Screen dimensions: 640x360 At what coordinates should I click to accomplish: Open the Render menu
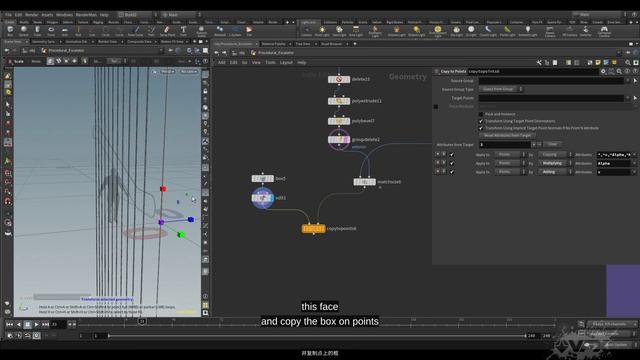point(31,15)
